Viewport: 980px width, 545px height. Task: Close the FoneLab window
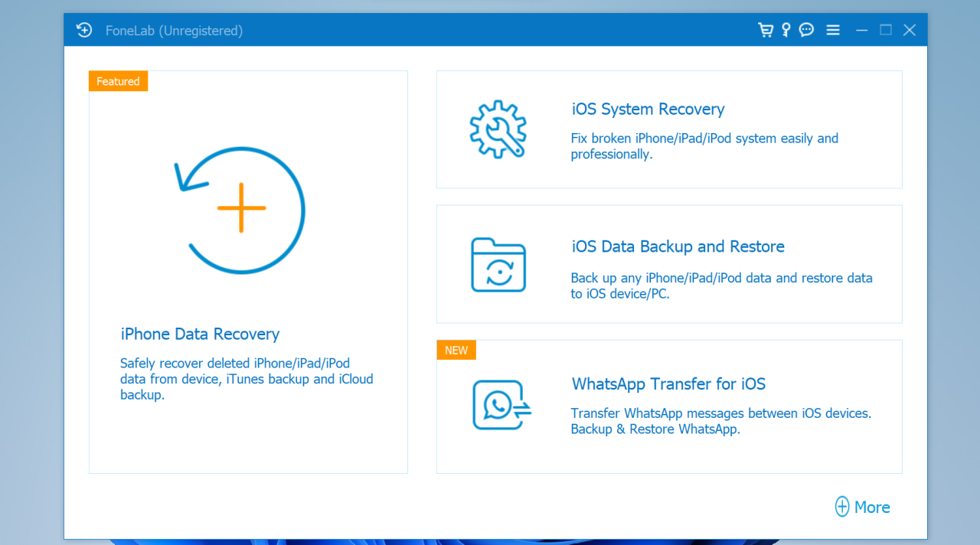tap(910, 30)
